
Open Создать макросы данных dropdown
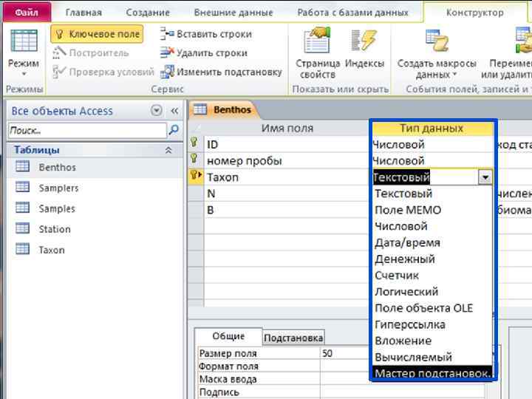pos(437,53)
